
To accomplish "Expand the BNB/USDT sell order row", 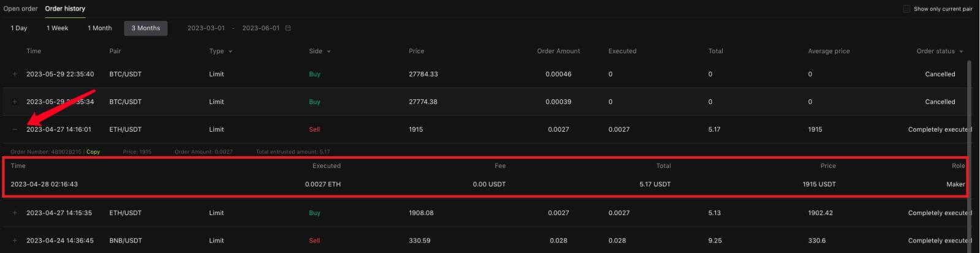I will point(15,241).
